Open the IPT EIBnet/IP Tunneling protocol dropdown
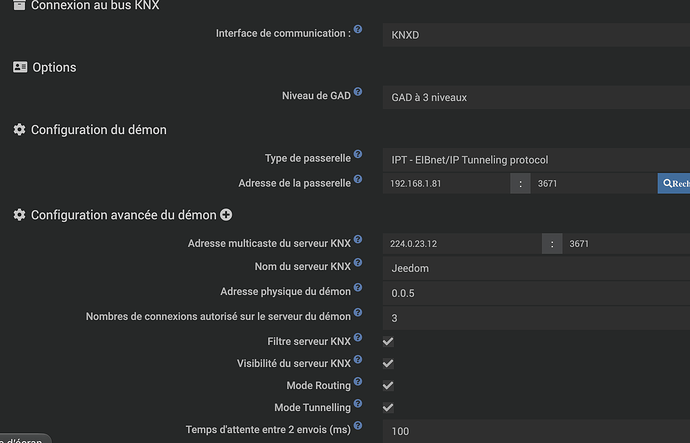The height and width of the screenshot is (443, 690). click(x=536, y=160)
